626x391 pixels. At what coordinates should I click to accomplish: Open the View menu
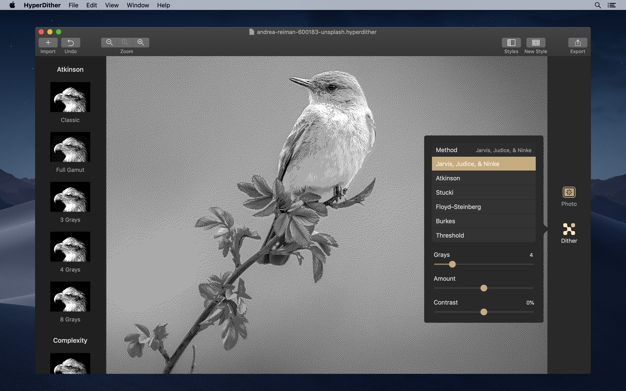pos(112,5)
